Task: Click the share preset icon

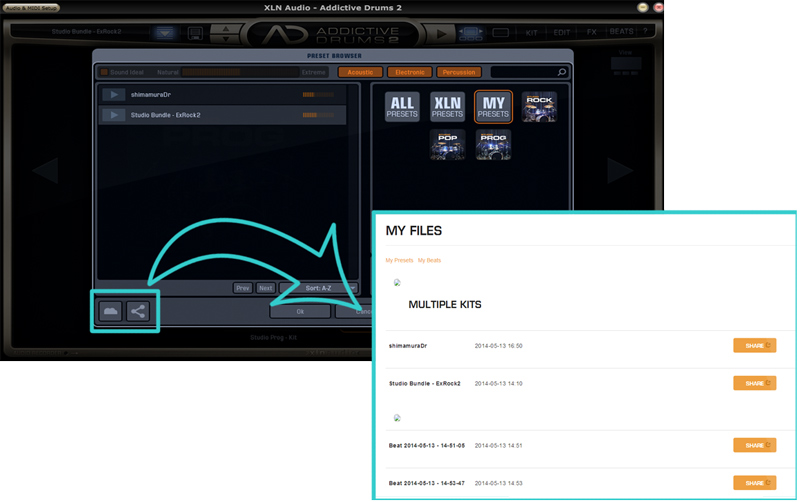Action: click(138, 311)
